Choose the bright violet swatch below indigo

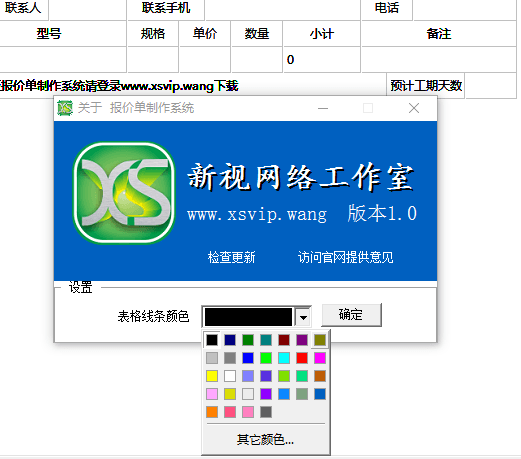point(266,394)
